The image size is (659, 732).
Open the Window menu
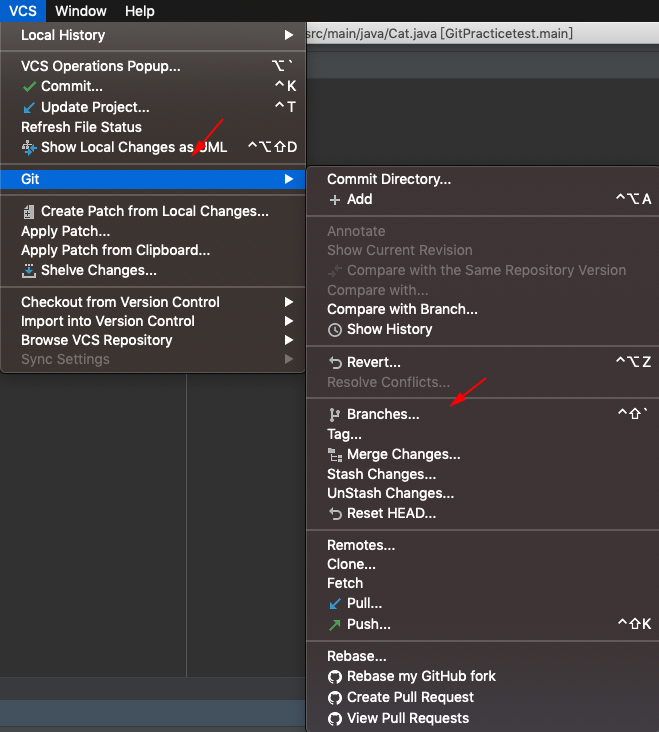coord(81,11)
